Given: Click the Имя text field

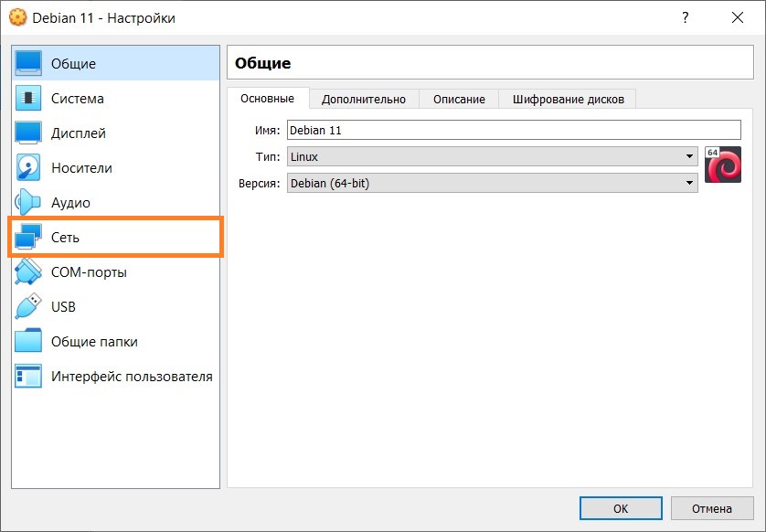Looking at the screenshot, I should click(x=513, y=131).
